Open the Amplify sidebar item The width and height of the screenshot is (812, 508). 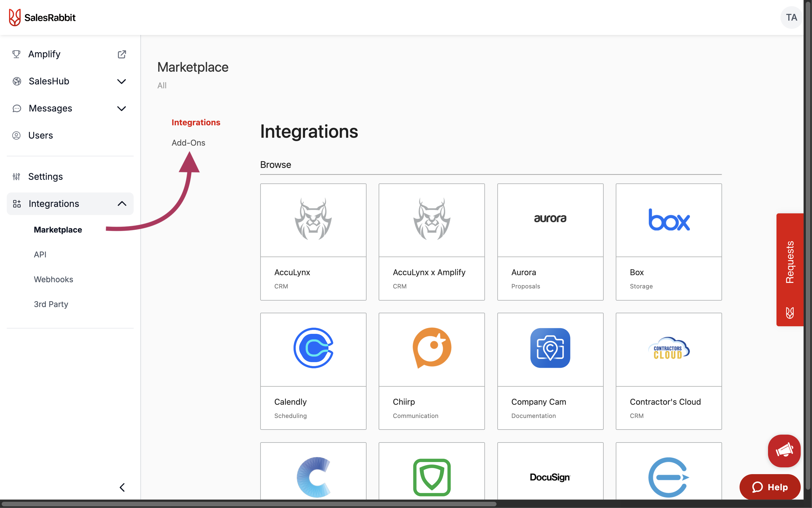coord(44,54)
